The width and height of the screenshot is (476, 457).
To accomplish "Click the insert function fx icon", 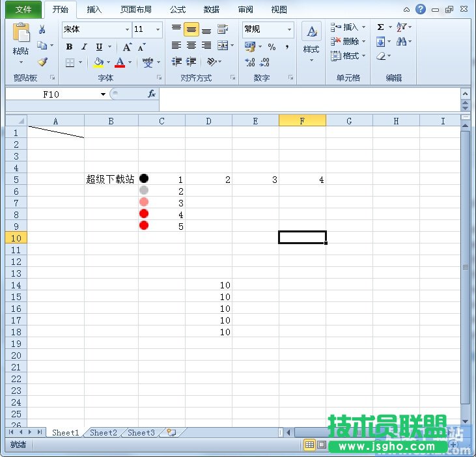I will click(151, 94).
